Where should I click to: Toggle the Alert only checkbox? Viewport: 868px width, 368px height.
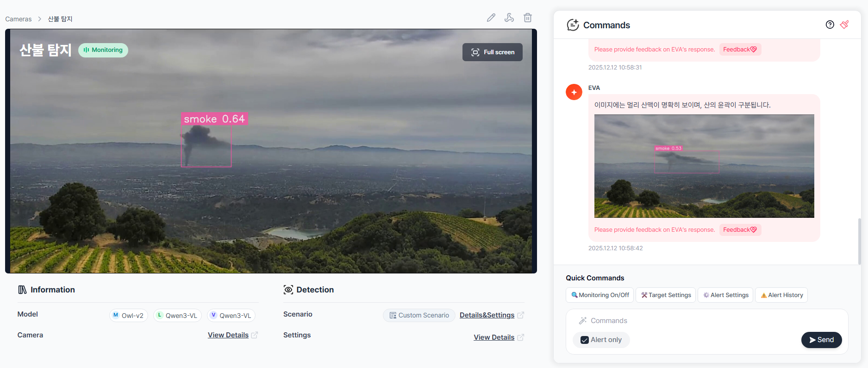coord(585,340)
